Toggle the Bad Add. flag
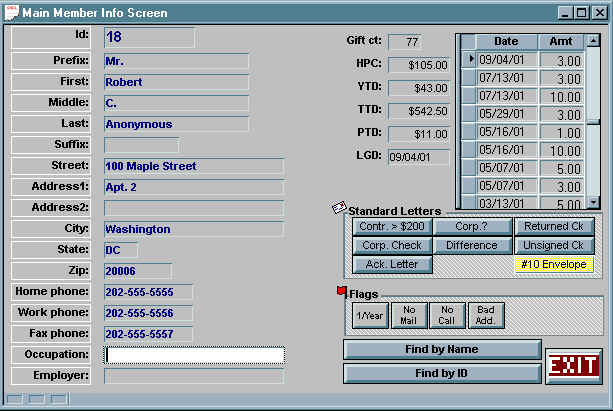Image resolution: width=613 pixels, height=411 pixels. (486, 315)
